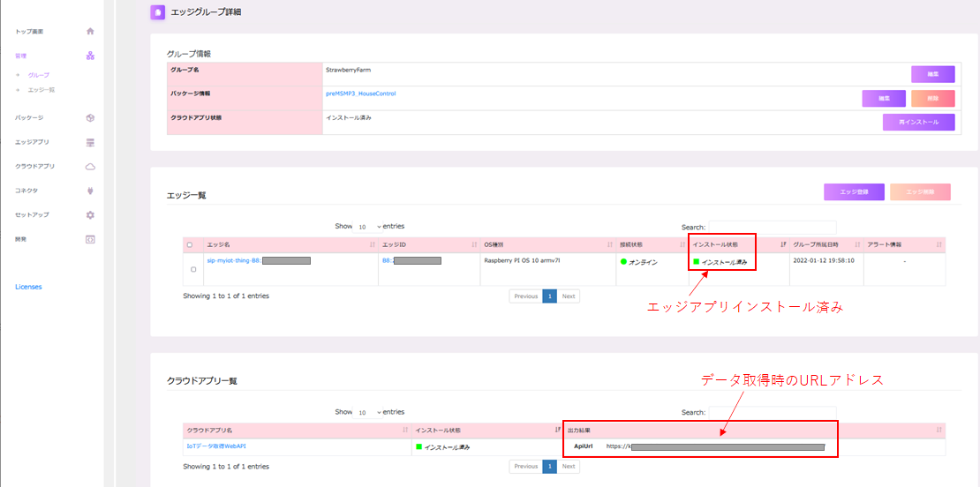
Task: Click the home icon beside トップ画面
Action: point(90,31)
